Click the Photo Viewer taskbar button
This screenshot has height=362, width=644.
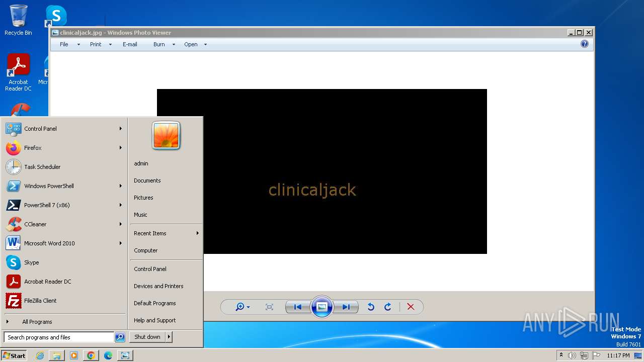coord(125,355)
